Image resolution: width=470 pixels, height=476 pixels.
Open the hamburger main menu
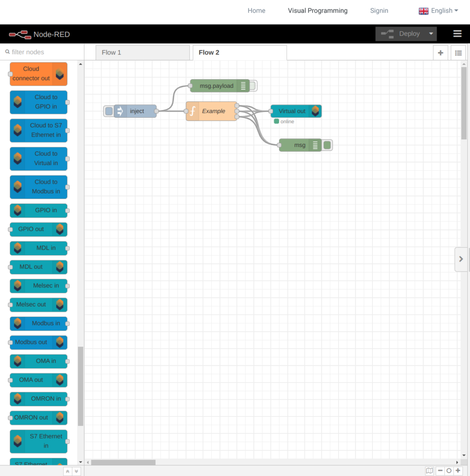[x=457, y=33]
